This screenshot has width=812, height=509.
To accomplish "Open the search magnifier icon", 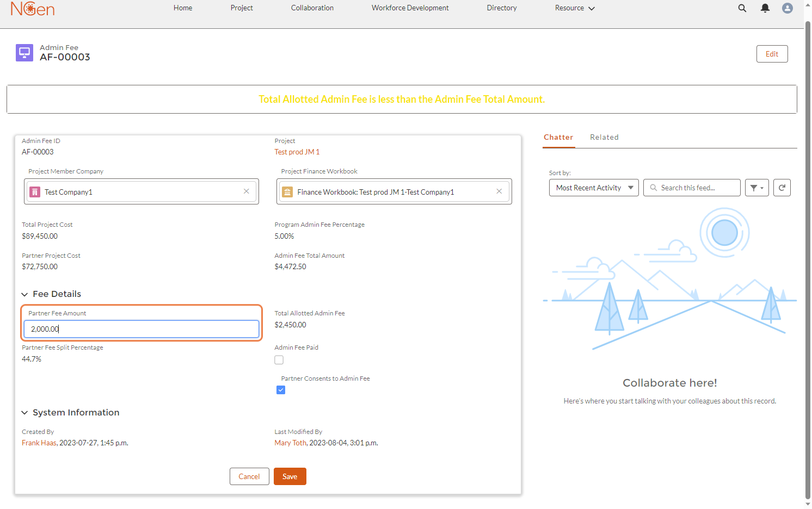I will [x=742, y=8].
